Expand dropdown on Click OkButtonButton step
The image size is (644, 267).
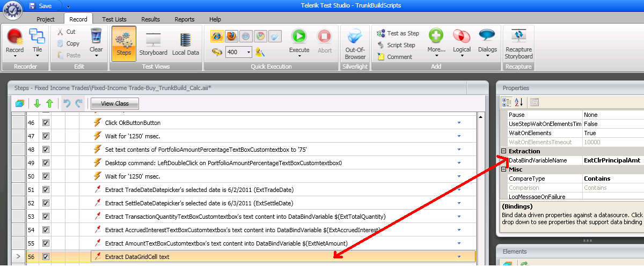[x=459, y=123]
